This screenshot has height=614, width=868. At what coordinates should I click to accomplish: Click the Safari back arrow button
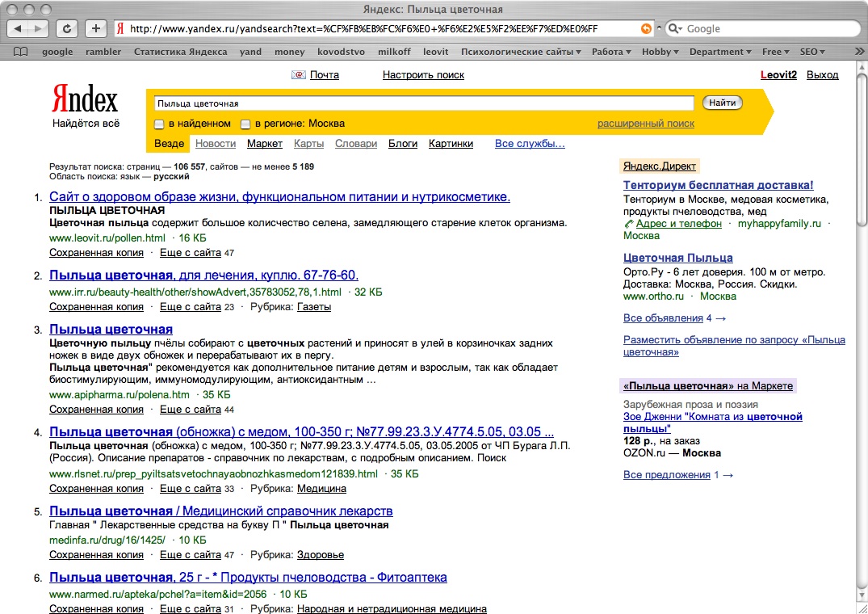click(19, 28)
